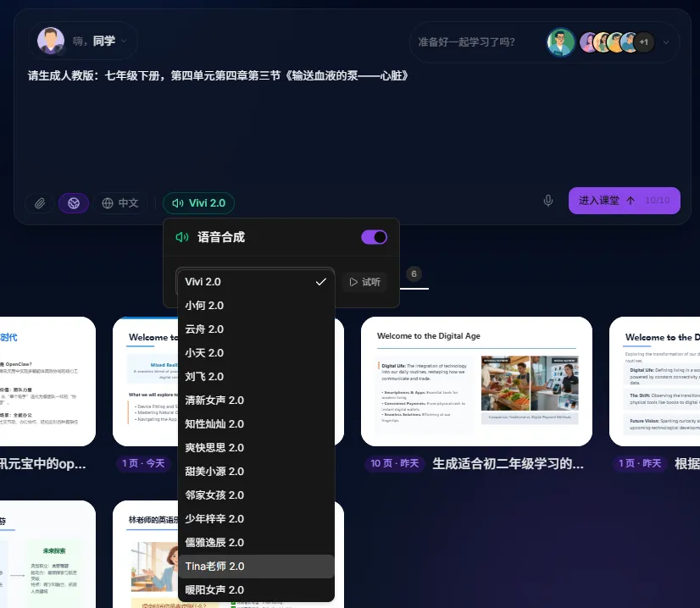Click the 准备好一起学习了吗? text field
The height and width of the screenshot is (608, 700).
466,42
